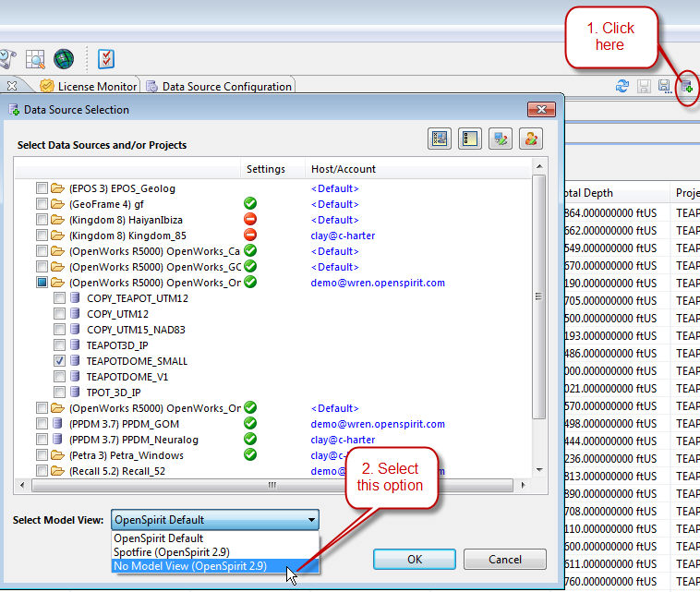
Task: Click the list-options toolbar button in dialog
Action: pyautogui.click(x=470, y=139)
